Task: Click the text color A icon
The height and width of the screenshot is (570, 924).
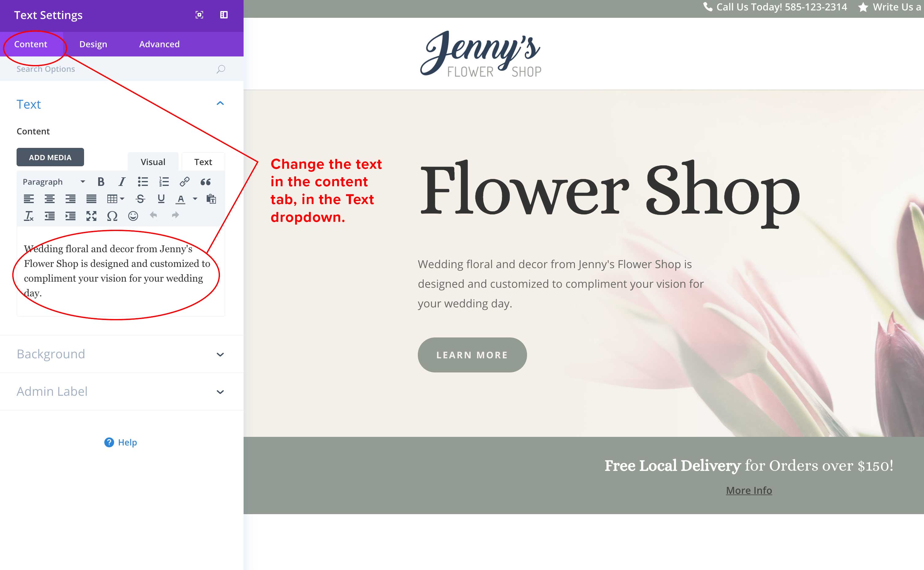Action: (x=181, y=199)
